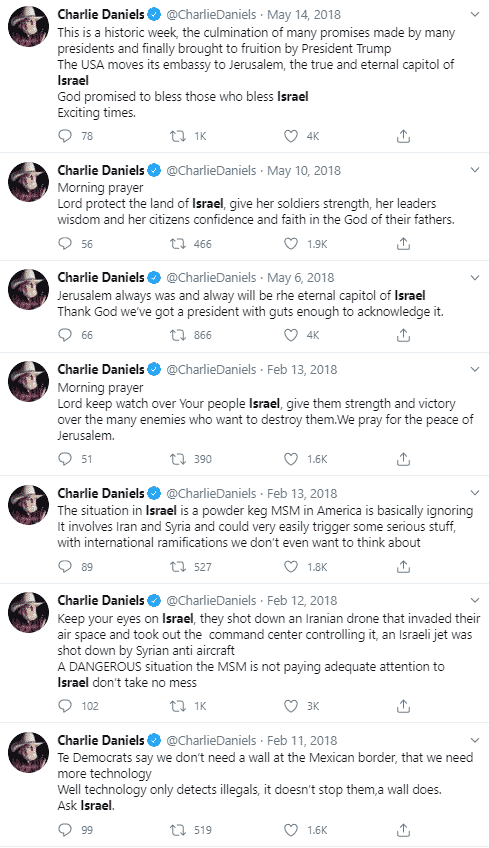This screenshot has height=848, width=489.
Task: Click the avatar next to Feb 11, 2018 tweet
Action: coord(29,752)
